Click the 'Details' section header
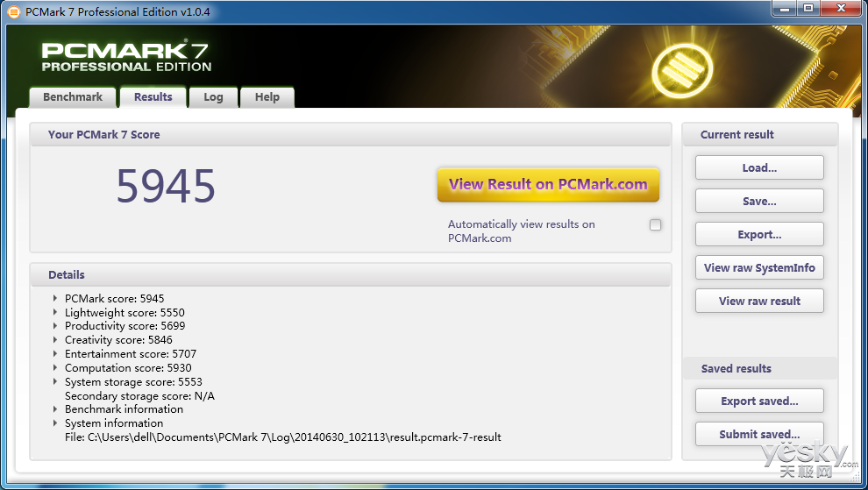 (67, 275)
